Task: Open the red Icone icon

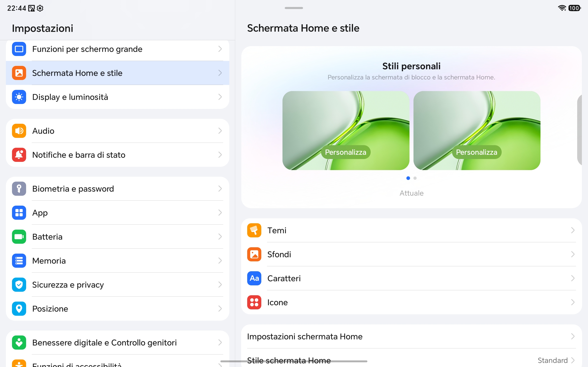Action: (254, 302)
